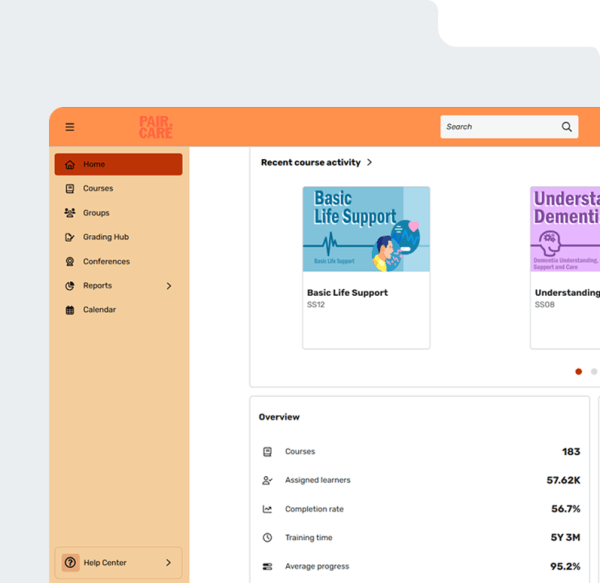Image resolution: width=600 pixels, height=583 pixels.
Task: Click the hamburger menu icon
Action: point(70,127)
